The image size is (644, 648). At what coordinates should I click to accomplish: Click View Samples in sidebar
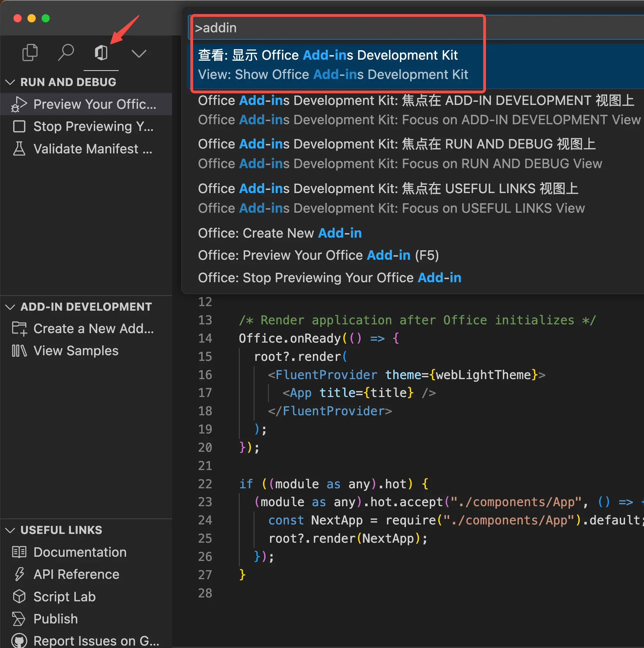[x=76, y=351]
